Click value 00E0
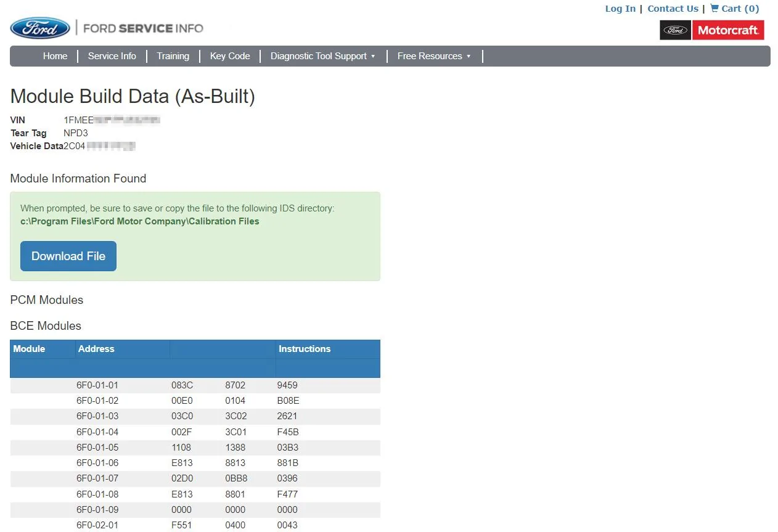Viewport: 778px width, 532px height. 182,401
